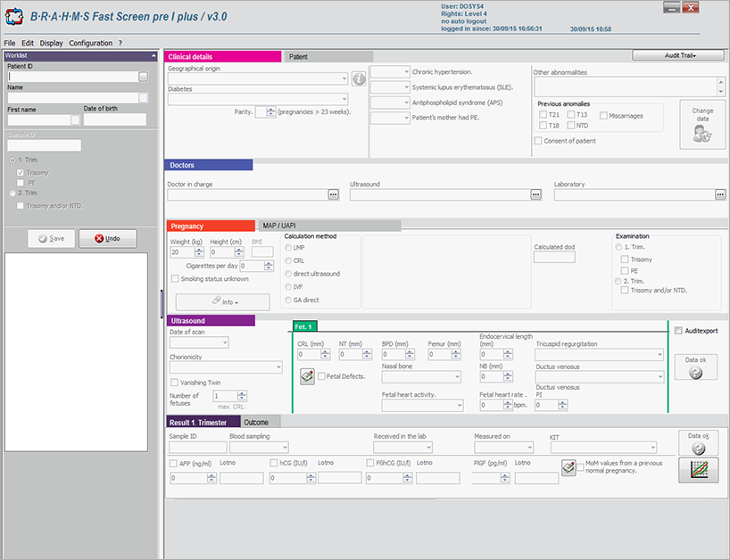Select the CRL calculation method radio button

(x=290, y=259)
